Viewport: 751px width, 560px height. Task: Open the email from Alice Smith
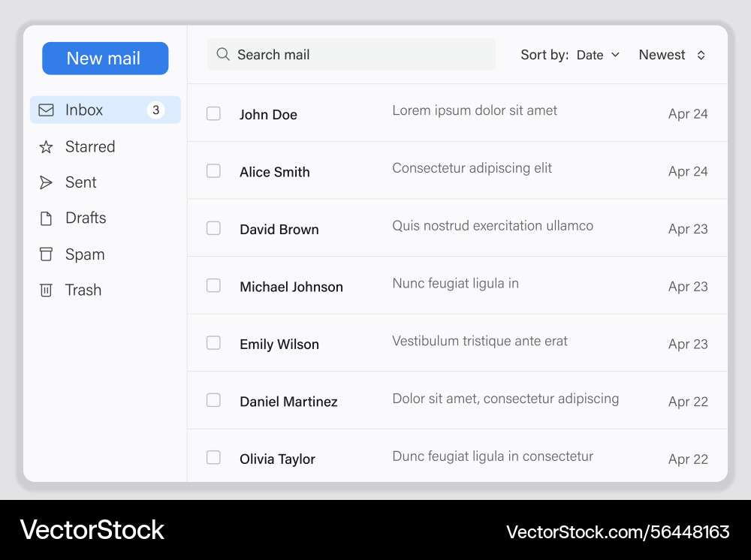[x=457, y=170]
